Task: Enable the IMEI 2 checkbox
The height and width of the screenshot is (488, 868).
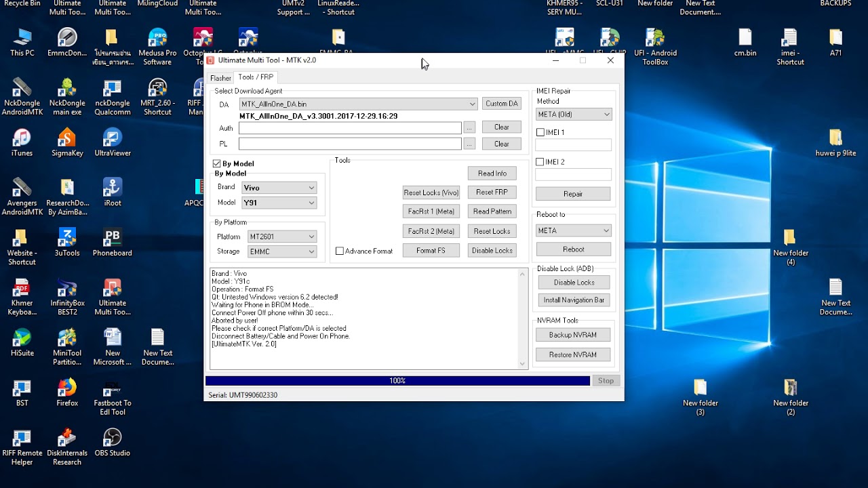Action: point(540,162)
